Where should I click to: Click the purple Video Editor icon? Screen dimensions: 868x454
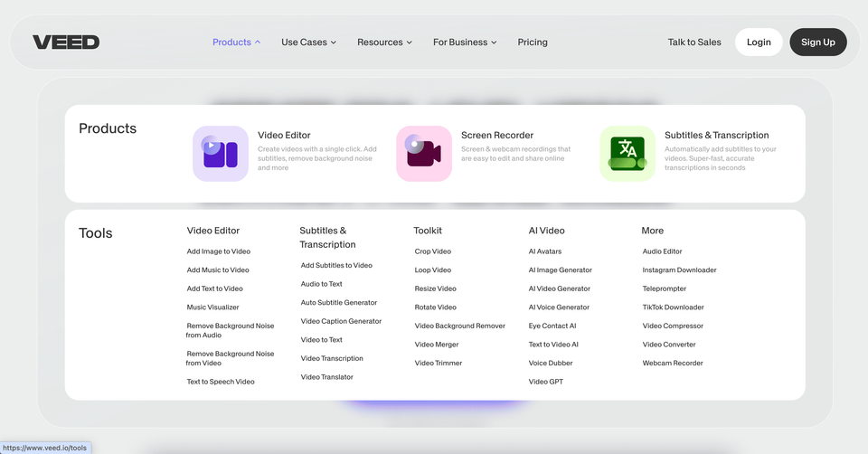pyautogui.click(x=220, y=154)
